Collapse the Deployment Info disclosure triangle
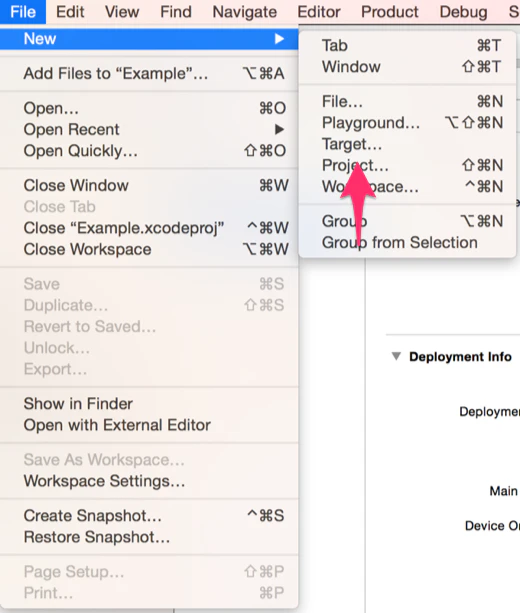The width and height of the screenshot is (520, 613). coord(396,356)
